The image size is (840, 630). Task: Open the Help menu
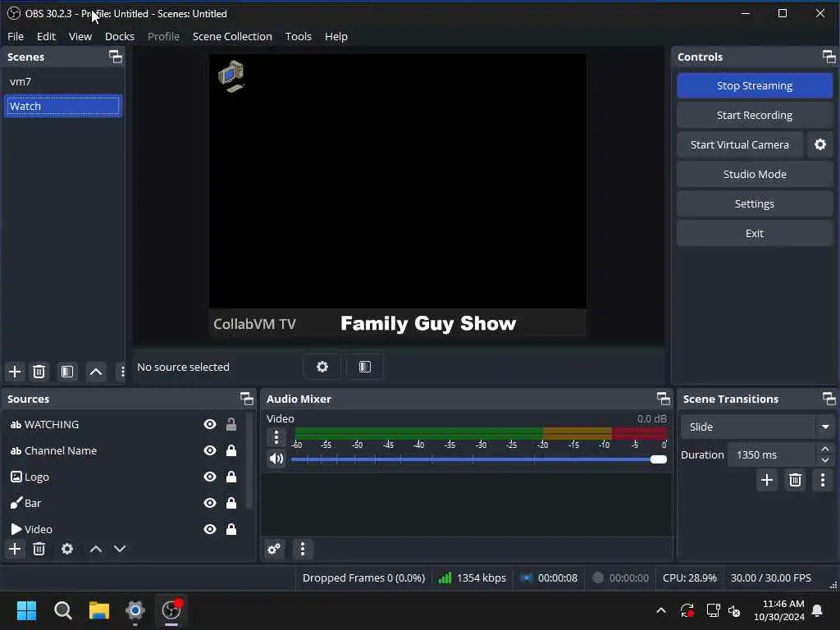click(336, 36)
